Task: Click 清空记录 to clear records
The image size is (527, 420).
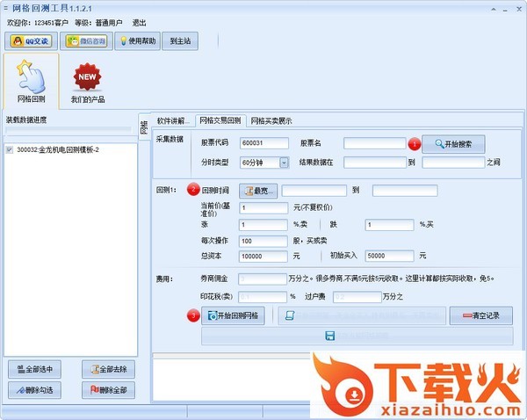Action: coord(480,315)
